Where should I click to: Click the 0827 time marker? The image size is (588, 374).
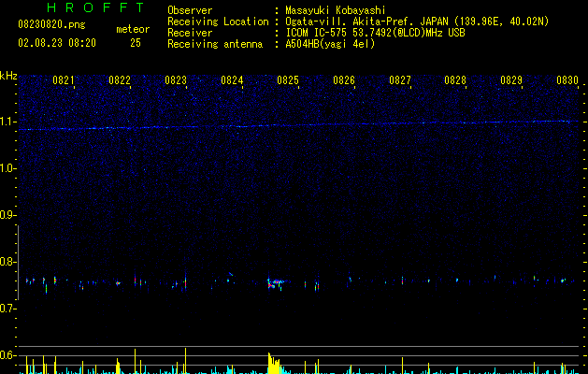(400, 80)
